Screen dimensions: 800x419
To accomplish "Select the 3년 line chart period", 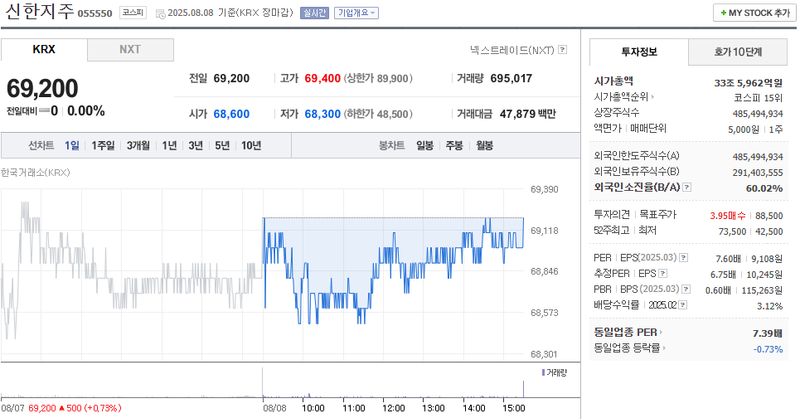I will point(195,145).
